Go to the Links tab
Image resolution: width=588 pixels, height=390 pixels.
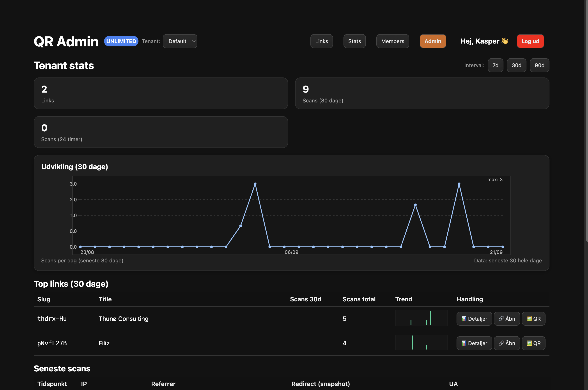(x=321, y=41)
